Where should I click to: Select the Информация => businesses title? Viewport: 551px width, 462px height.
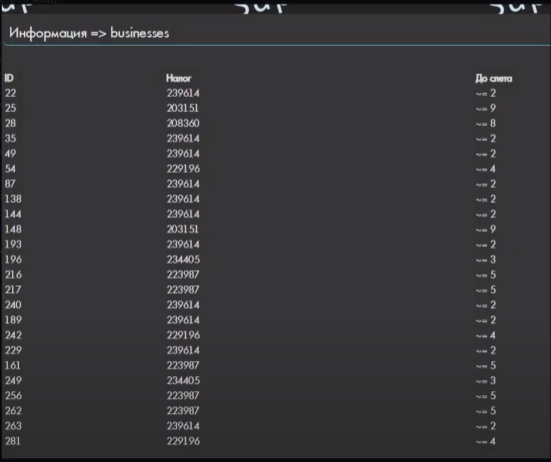coord(89,33)
